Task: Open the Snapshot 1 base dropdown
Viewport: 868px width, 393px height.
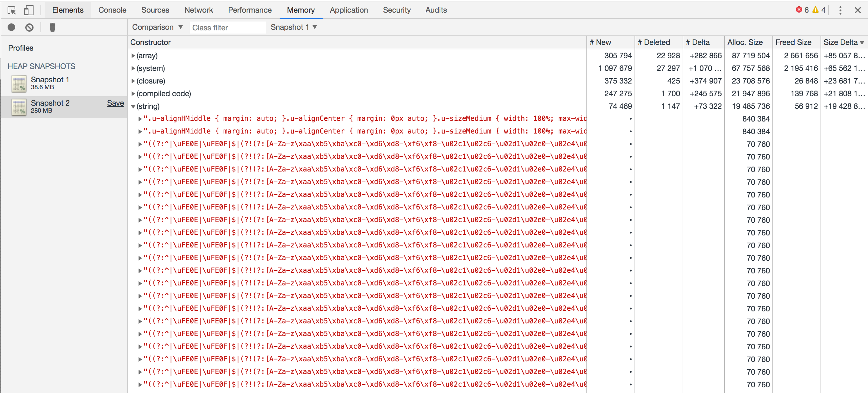Action: point(293,27)
